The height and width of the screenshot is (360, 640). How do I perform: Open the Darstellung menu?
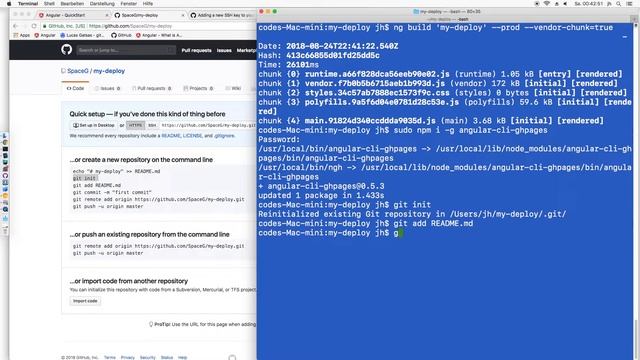102,3
